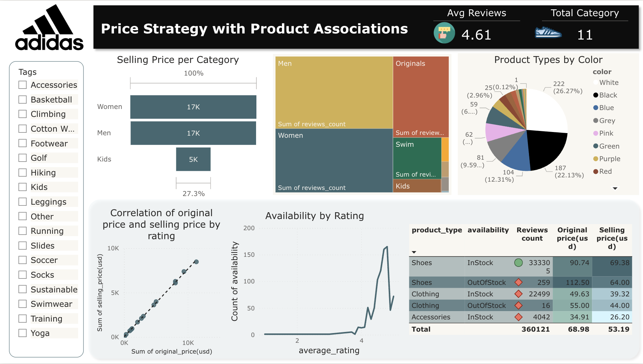Click the red diamond for Clothing OutOfStock

point(518,305)
